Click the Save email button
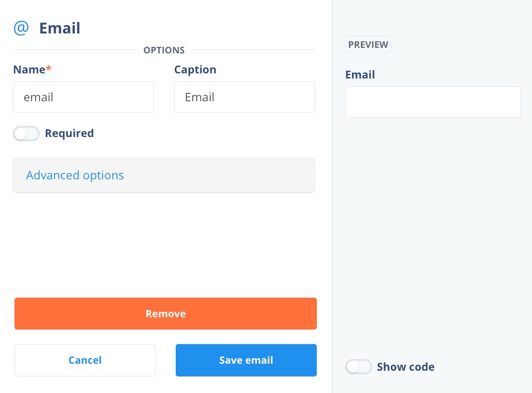The width and height of the screenshot is (532, 393). (x=246, y=360)
